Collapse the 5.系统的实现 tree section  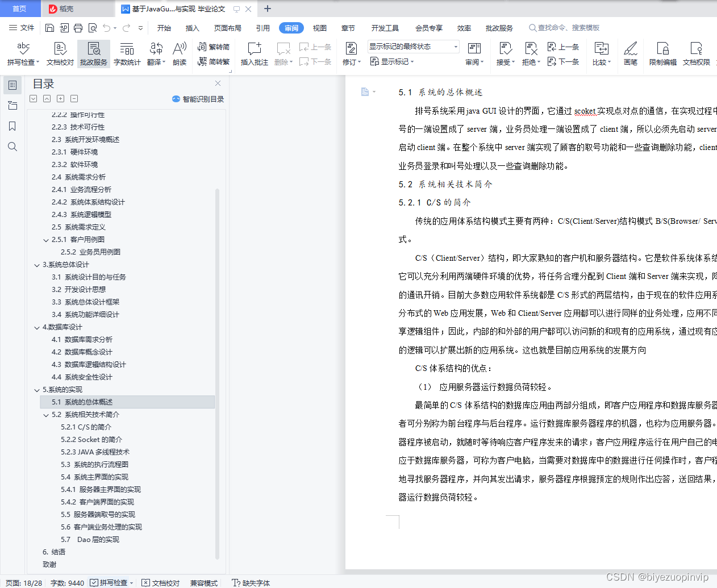click(37, 389)
